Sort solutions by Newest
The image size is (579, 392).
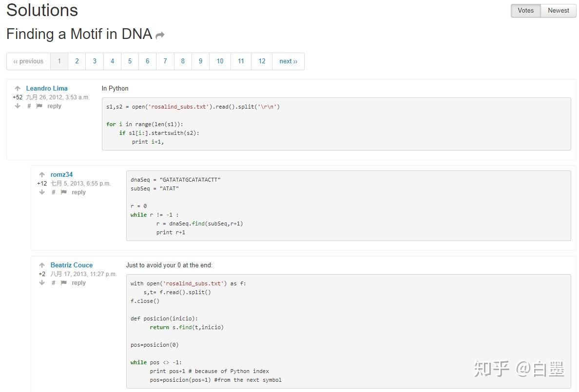(558, 11)
